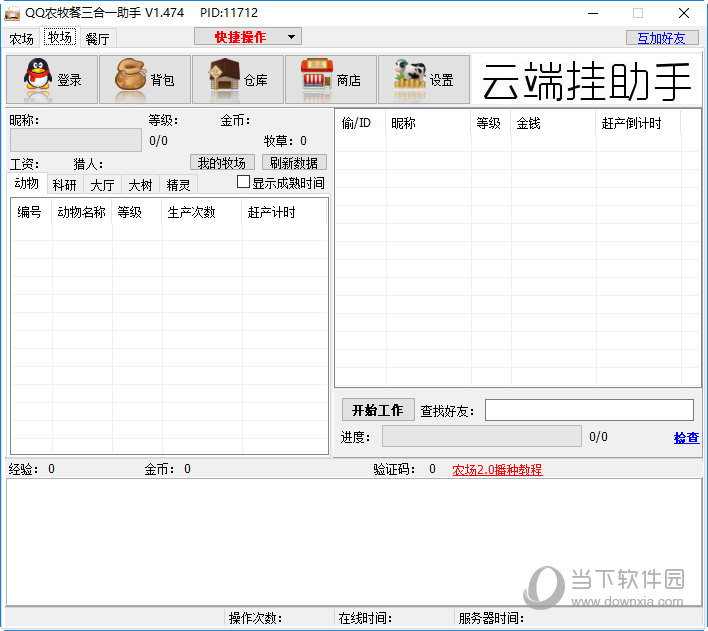Viewport: 708px width, 631px height.
Task: Click the 云端挂助手 banner
Action: 587,81
